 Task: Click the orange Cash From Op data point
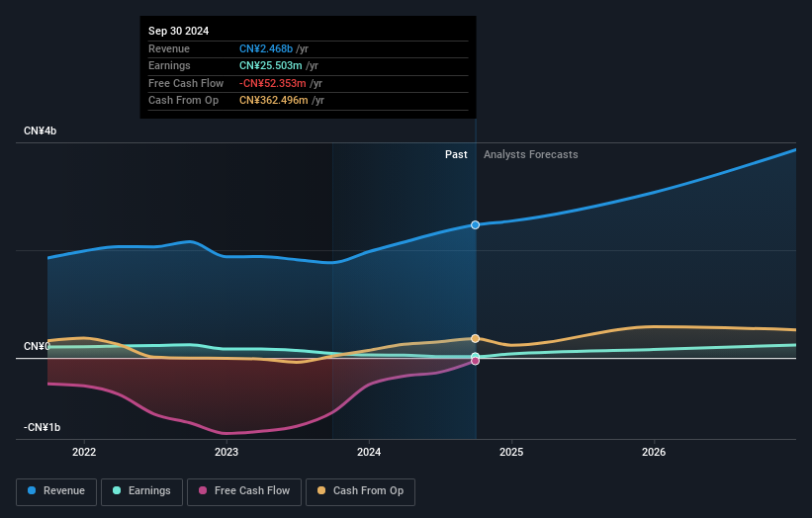pos(475,338)
